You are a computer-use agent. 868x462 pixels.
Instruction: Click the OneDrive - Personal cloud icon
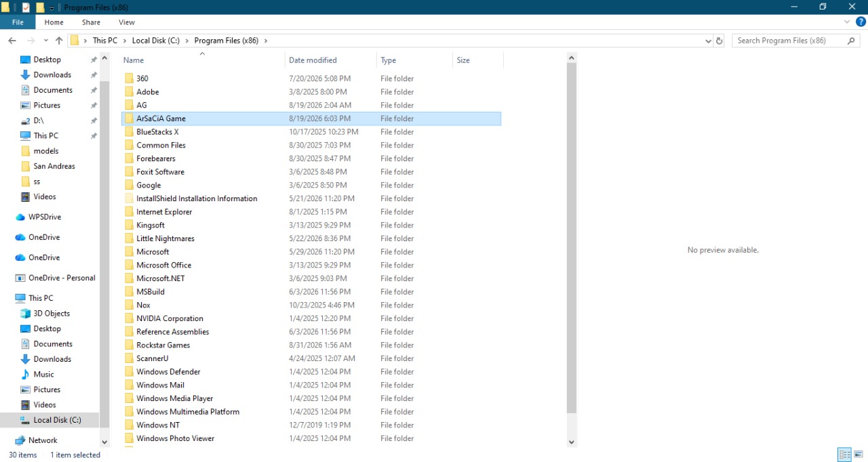click(20, 278)
